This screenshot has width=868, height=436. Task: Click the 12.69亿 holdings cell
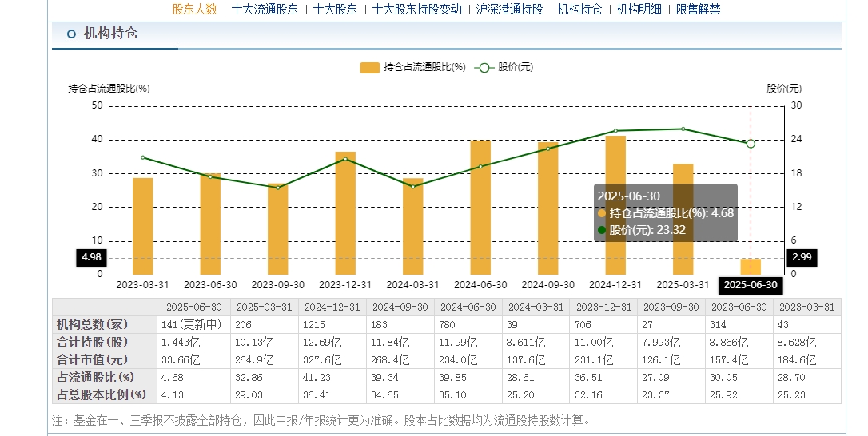click(x=332, y=342)
